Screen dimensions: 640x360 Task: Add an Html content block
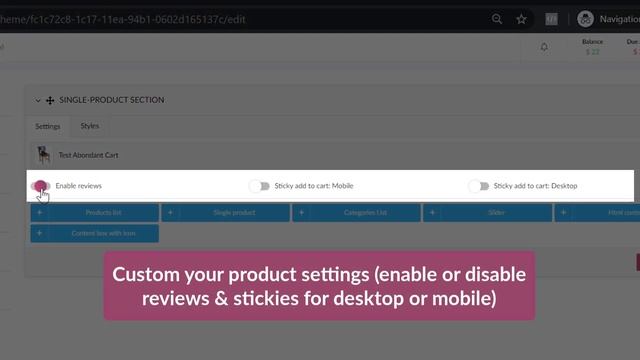[597, 213]
